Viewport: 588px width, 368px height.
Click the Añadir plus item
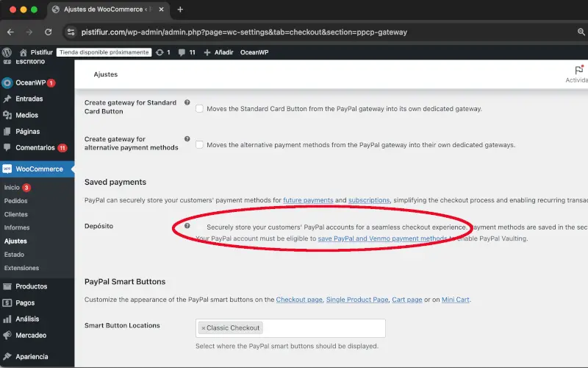click(218, 52)
